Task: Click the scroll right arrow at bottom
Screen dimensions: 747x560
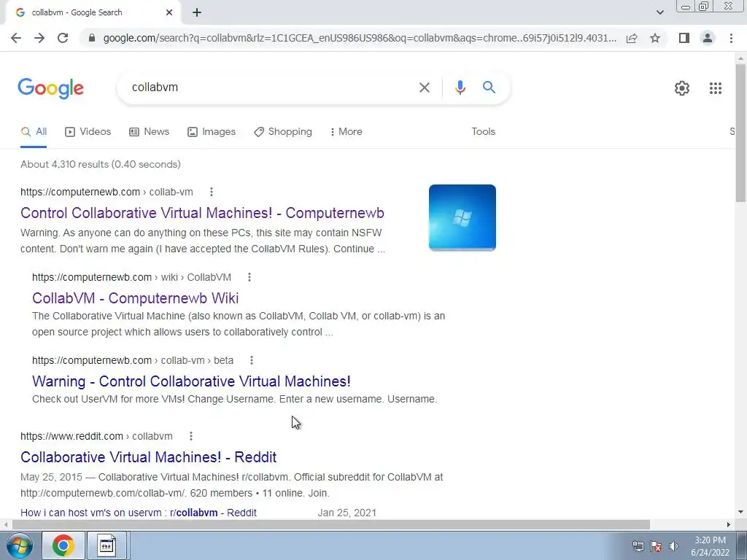Action: click(729, 525)
